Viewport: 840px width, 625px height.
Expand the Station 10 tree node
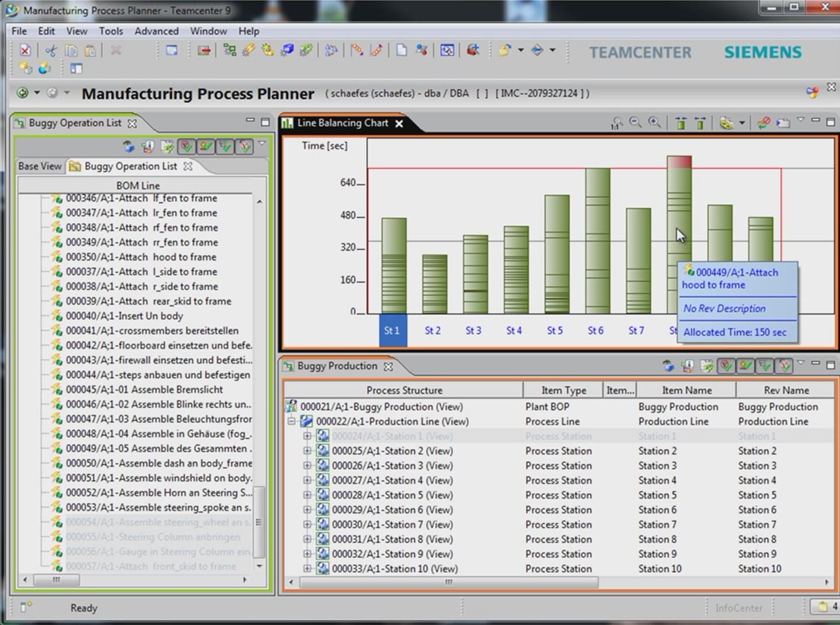[x=307, y=569]
